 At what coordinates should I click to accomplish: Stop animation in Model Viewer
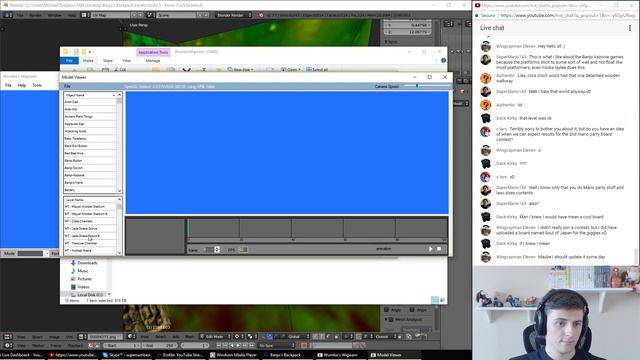coord(439,249)
